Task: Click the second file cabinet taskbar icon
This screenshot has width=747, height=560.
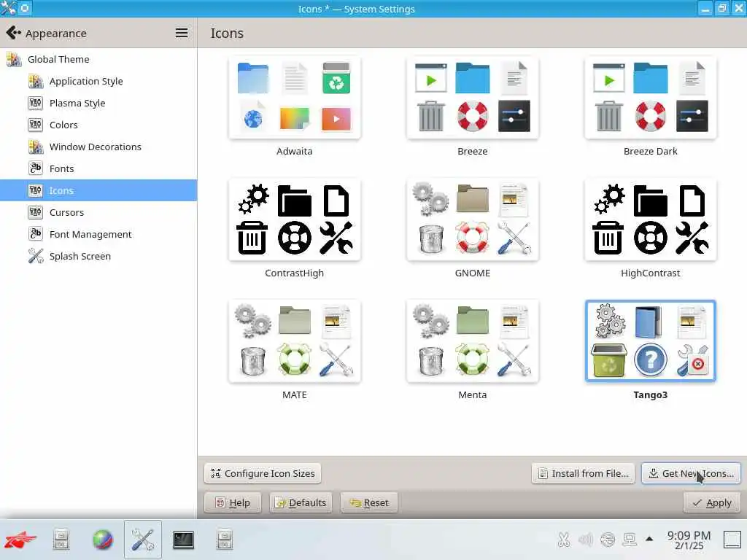Action: point(225,540)
